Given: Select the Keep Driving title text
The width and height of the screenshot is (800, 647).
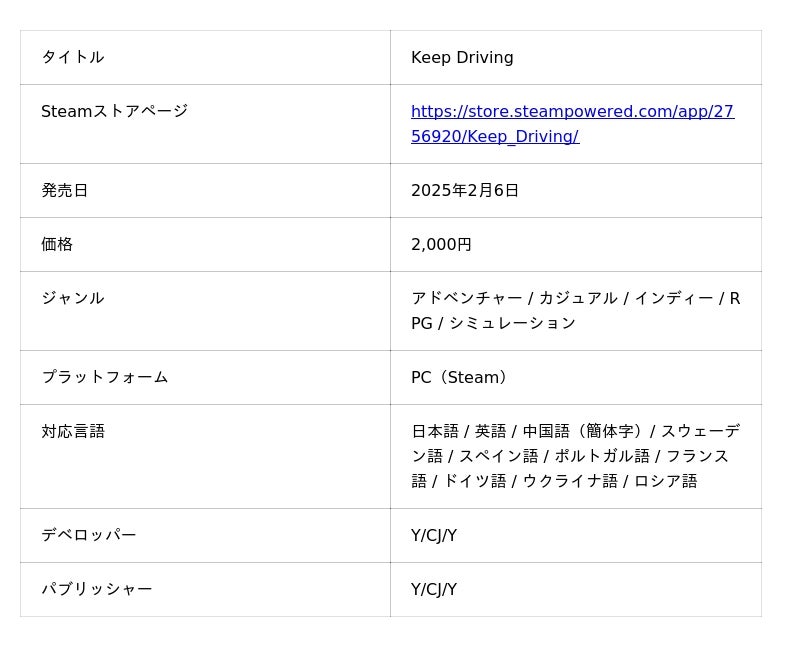Looking at the screenshot, I should [x=462, y=58].
